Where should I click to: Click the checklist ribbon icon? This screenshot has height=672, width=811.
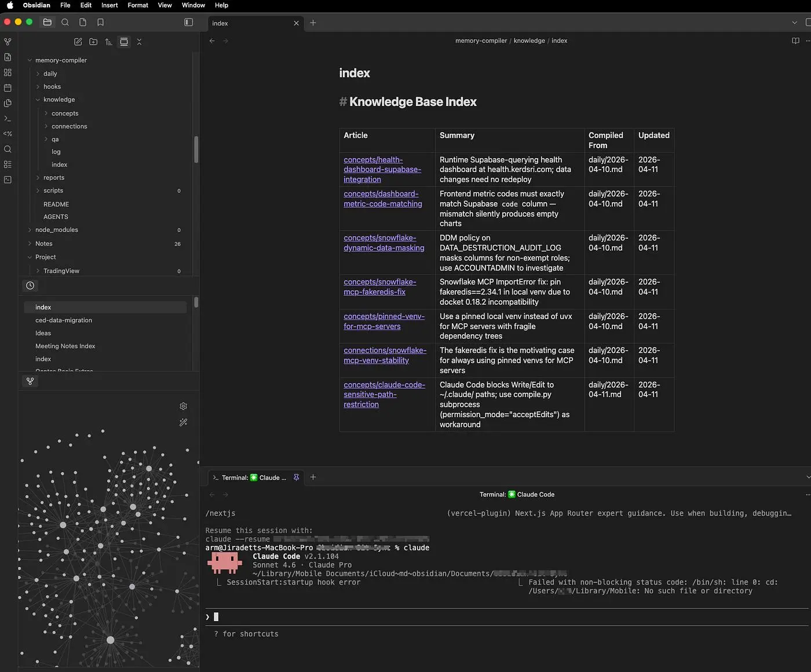point(8,165)
